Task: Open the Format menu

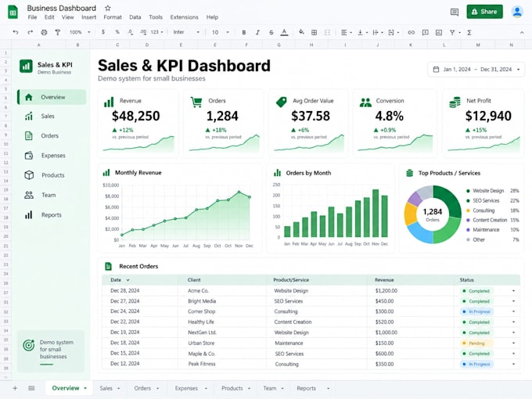Action: tap(113, 17)
